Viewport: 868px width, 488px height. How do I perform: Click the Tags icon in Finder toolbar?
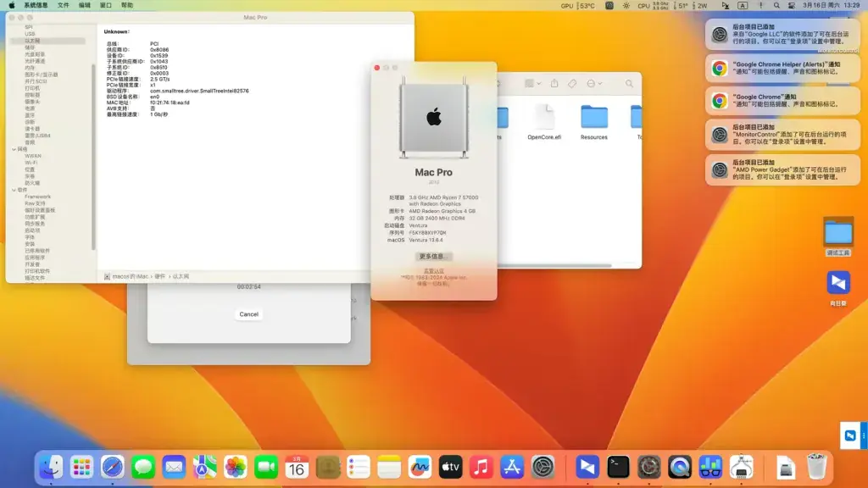(572, 84)
